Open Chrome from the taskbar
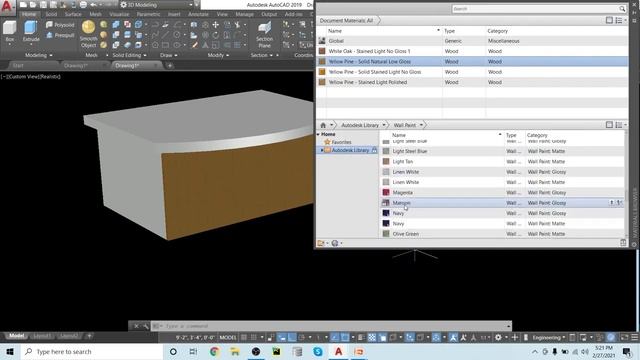The height and width of the screenshot is (360, 640). pyautogui.click(x=215, y=351)
